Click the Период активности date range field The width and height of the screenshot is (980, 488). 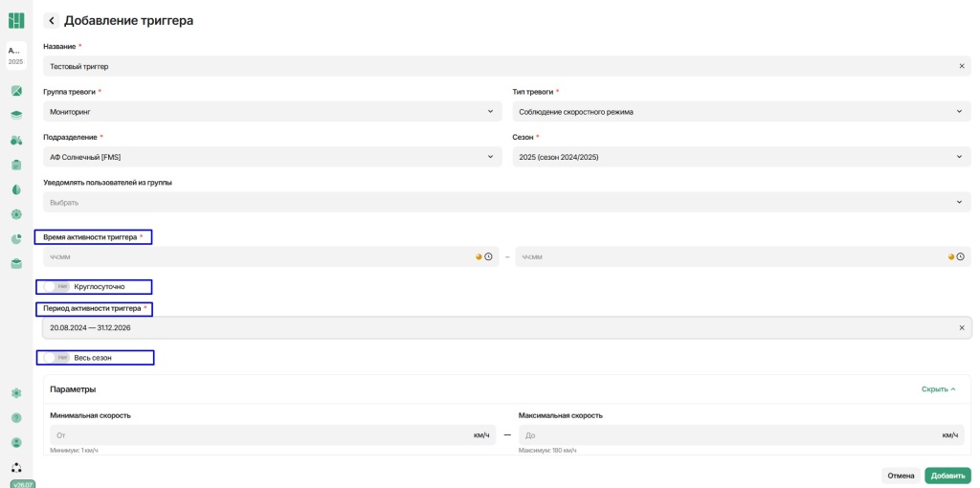point(507,327)
